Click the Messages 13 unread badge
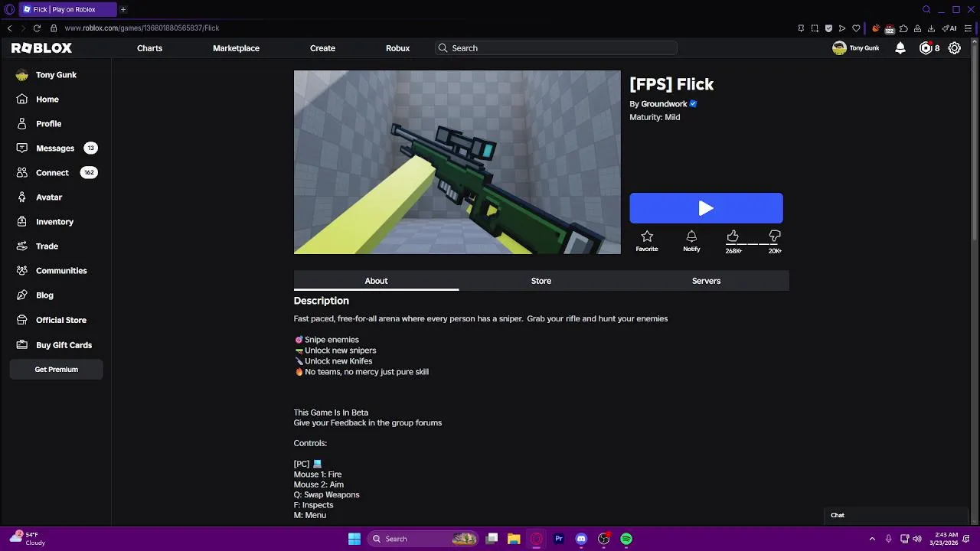 (90, 148)
